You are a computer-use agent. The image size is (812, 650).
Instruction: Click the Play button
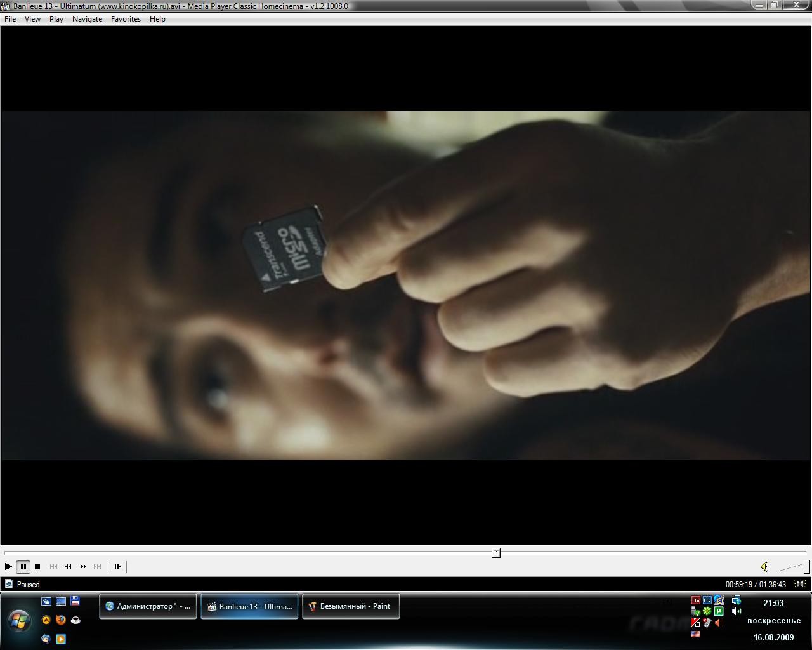(8, 566)
